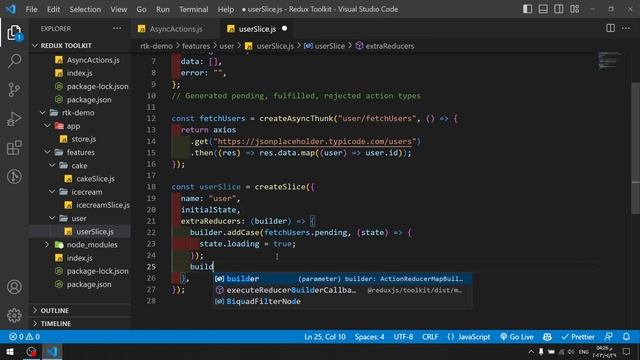Screen dimensions: 640x360
Task: Open the Manage gear settings icon
Action: 14,315
